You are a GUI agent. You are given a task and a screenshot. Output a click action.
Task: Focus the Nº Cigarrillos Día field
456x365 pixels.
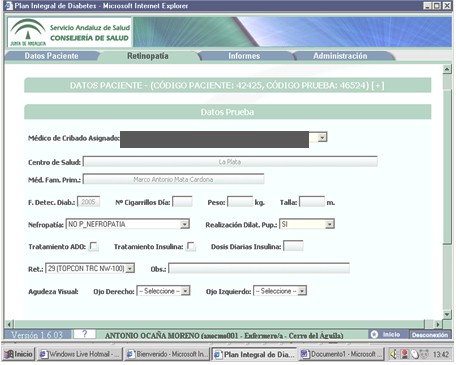coord(182,202)
